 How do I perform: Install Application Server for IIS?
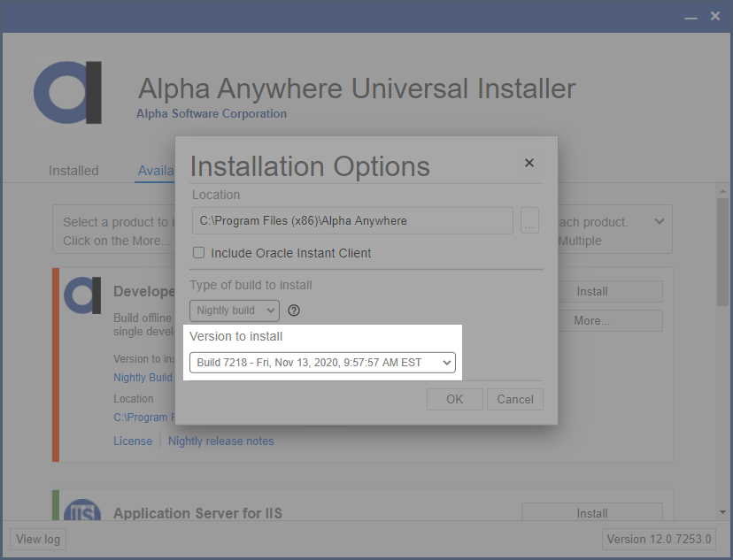592,512
